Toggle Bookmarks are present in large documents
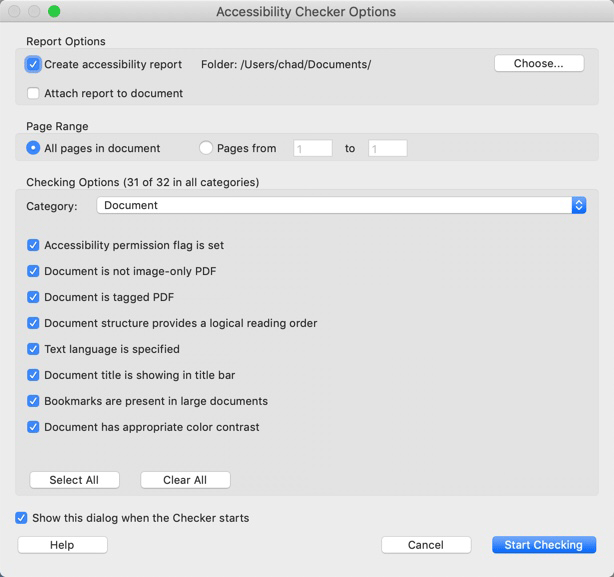This screenshot has width=614, height=577. (33, 401)
